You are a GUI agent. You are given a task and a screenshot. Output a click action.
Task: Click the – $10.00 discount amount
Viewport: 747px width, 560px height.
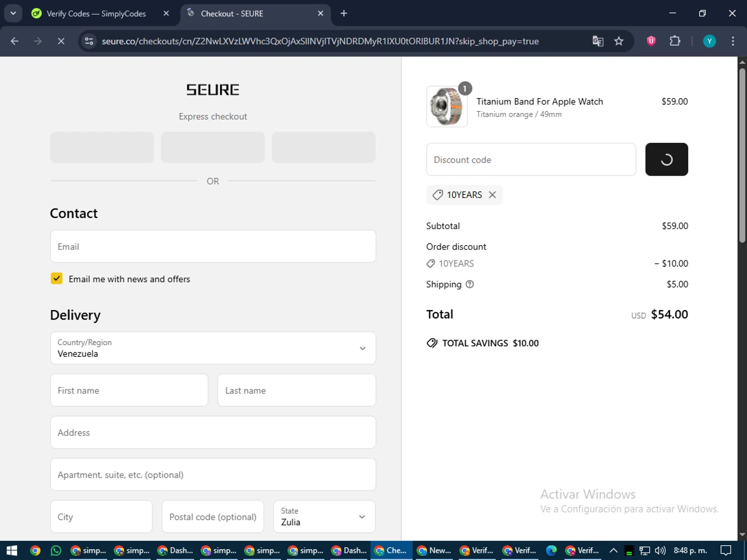click(671, 263)
